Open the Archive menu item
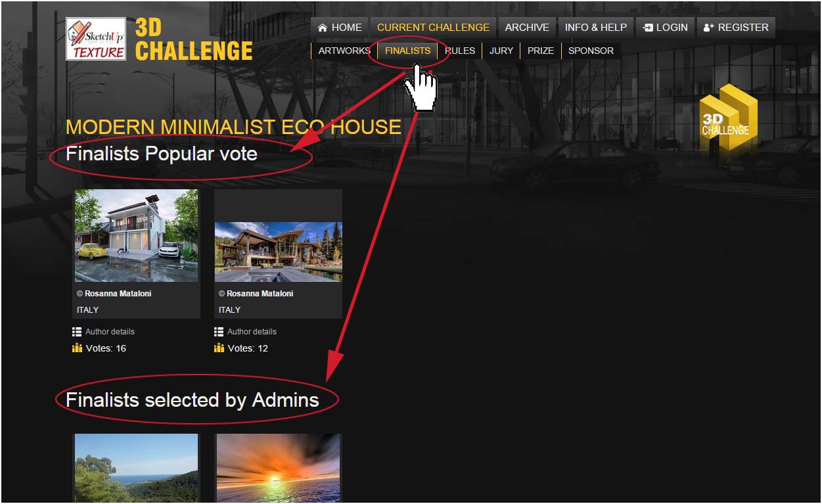 527,28
